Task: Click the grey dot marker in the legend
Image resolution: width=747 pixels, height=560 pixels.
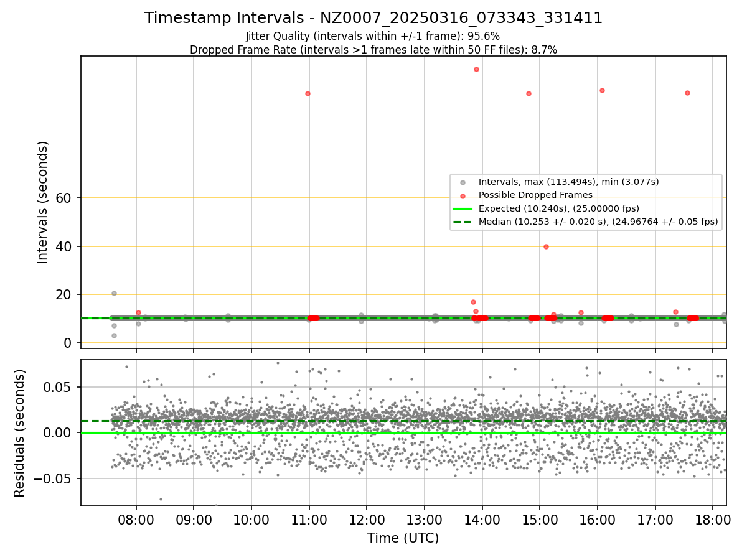Action: (463, 182)
